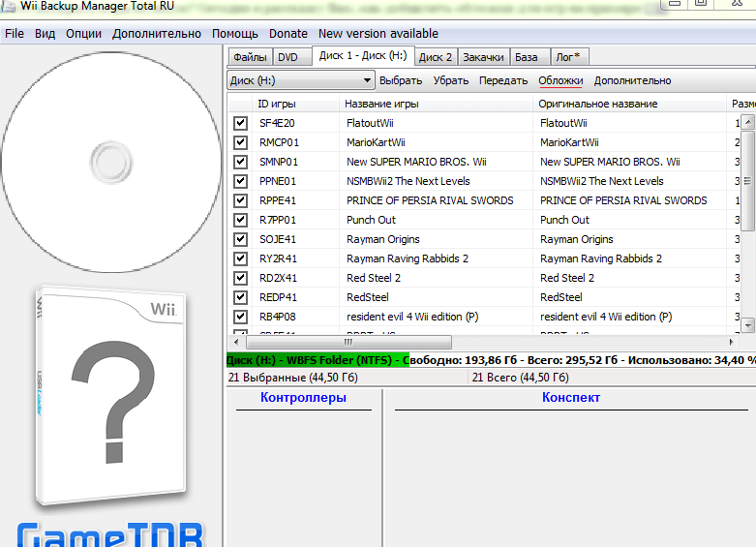
Task: Click the Wii box cover with question mark
Action: click(111, 397)
